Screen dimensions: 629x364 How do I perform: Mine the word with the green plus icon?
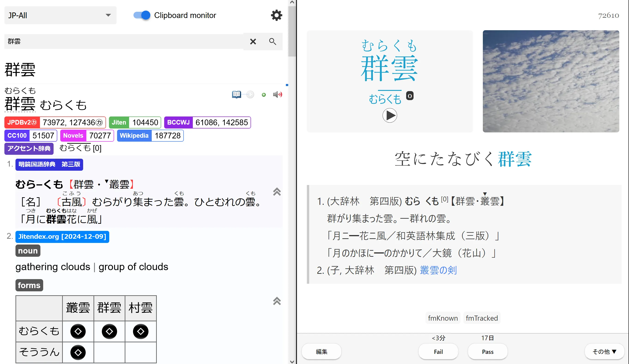coord(263,95)
